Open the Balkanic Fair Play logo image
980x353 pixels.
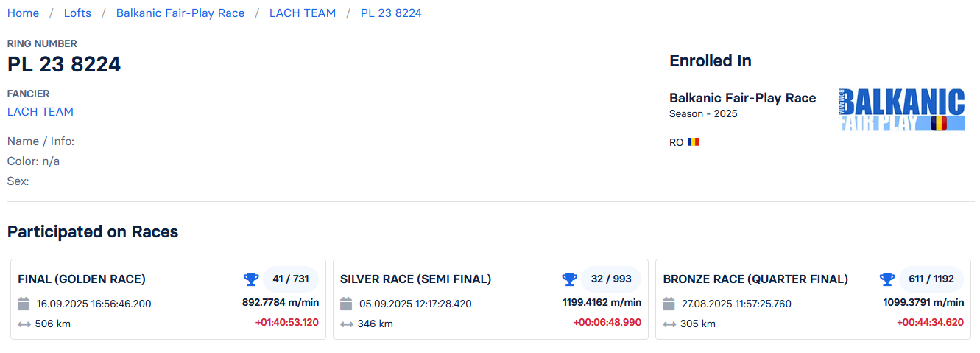[902, 110]
